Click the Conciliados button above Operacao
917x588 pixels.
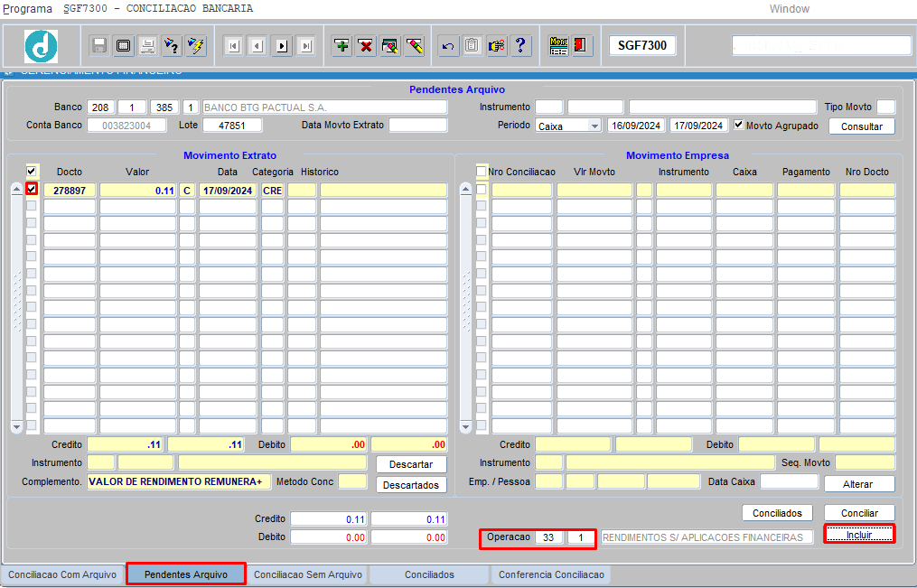[x=777, y=513]
